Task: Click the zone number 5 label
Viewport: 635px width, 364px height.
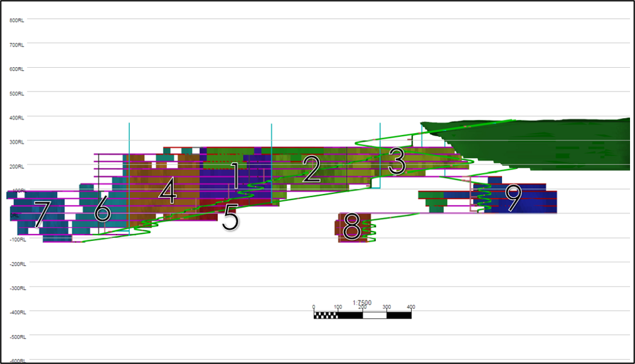Action: [230, 218]
